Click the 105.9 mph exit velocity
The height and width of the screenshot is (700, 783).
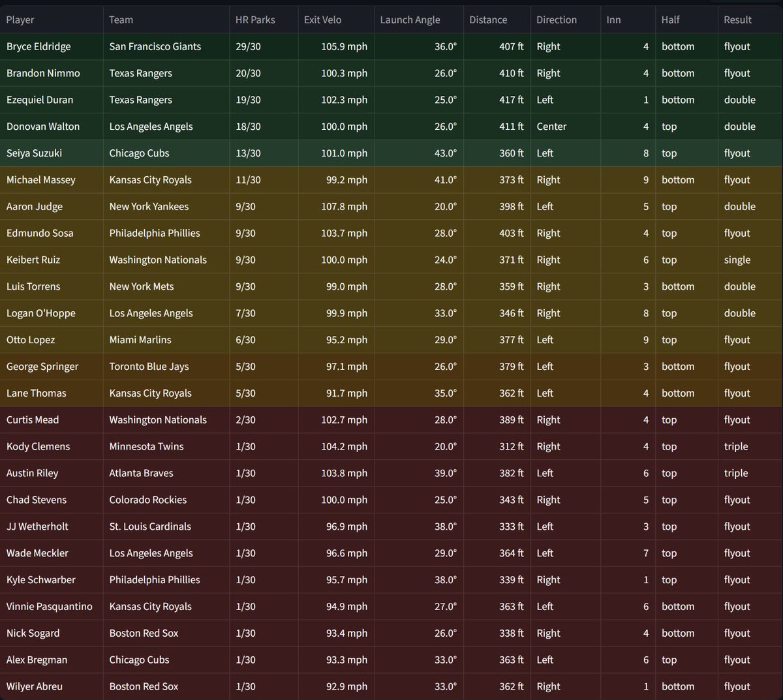click(344, 46)
